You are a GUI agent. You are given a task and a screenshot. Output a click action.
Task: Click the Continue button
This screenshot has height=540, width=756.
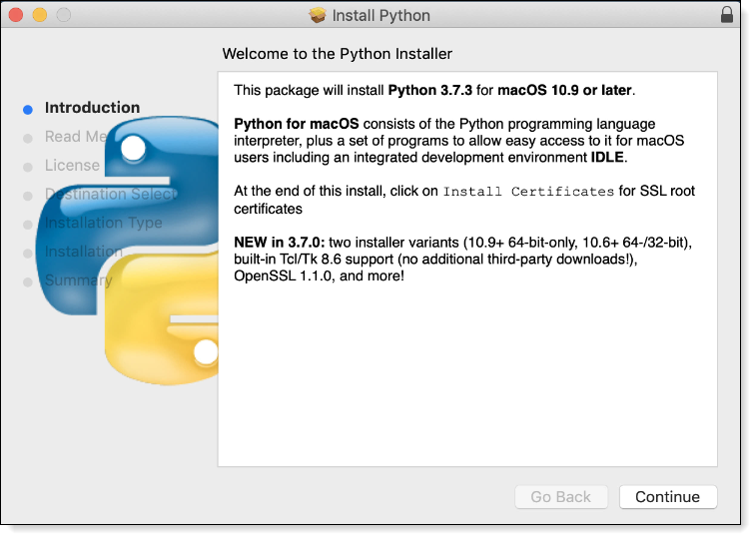(x=668, y=497)
